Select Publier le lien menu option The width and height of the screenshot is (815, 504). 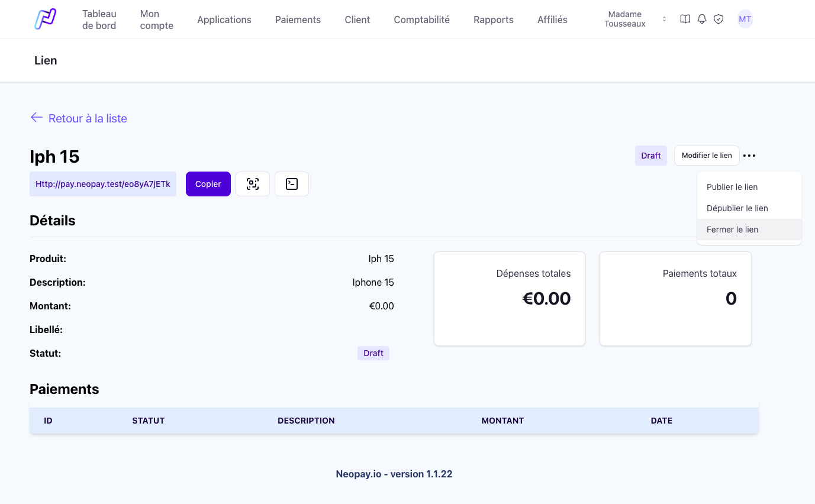(x=732, y=187)
